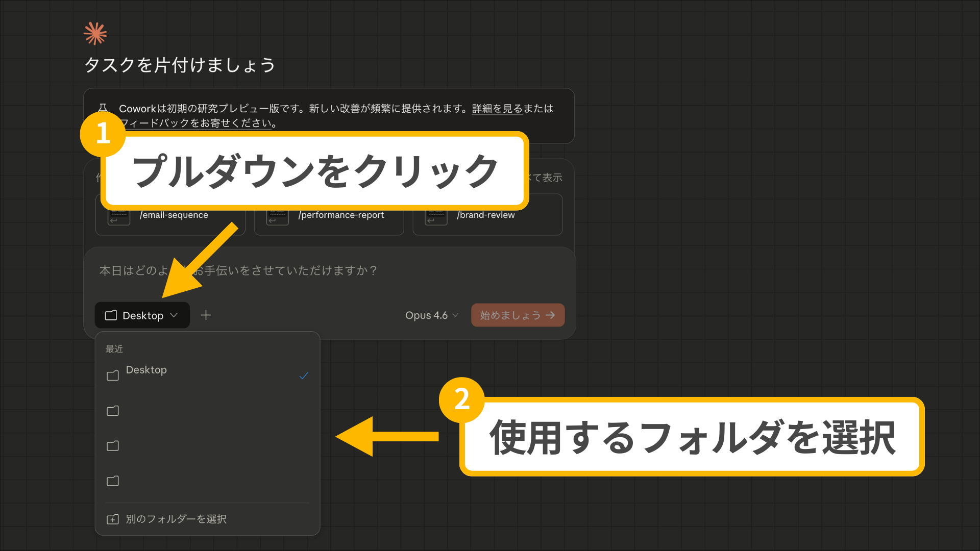Choose 別のフォルダーを選択 menu entry
The width and height of the screenshot is (980, 551).
click(176, 519)
